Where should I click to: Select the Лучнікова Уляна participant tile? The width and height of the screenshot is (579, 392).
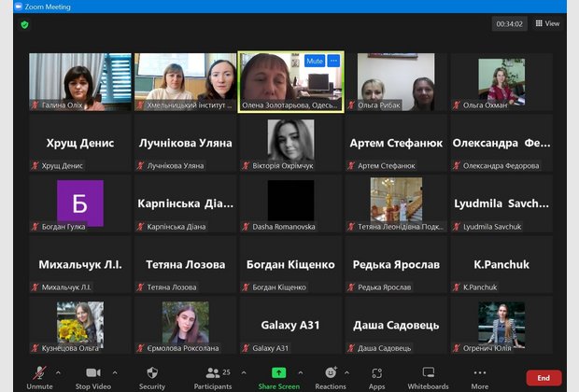185,143
